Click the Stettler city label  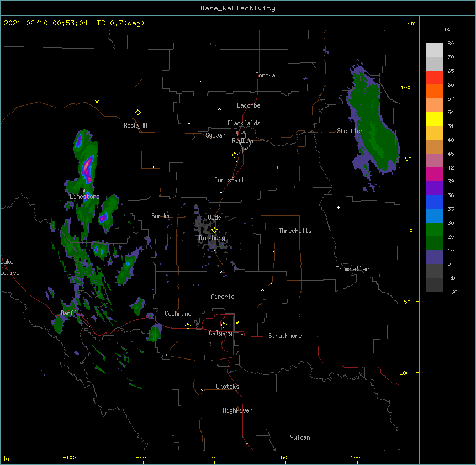350,131
